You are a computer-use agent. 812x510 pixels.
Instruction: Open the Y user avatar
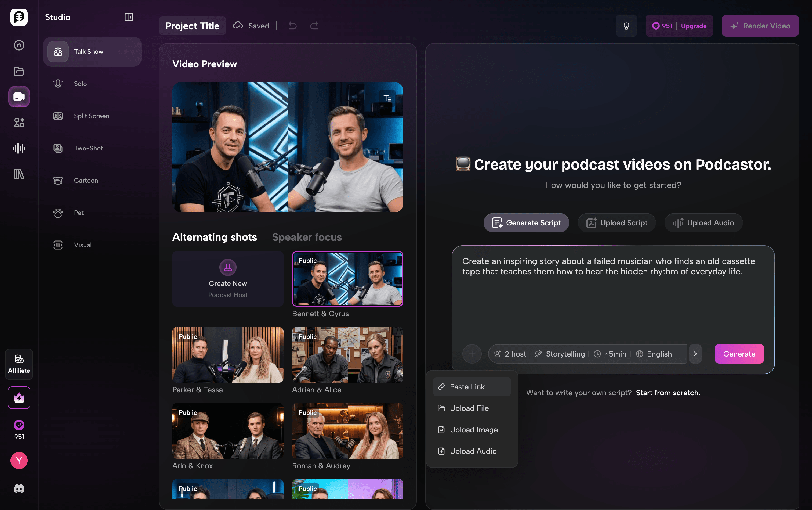tap(19, 460)
